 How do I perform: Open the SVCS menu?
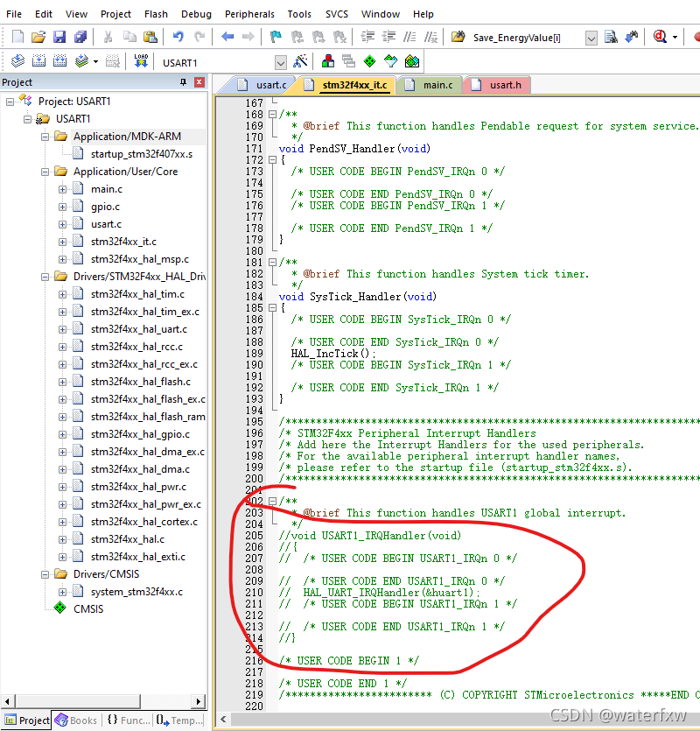(337, 14)
